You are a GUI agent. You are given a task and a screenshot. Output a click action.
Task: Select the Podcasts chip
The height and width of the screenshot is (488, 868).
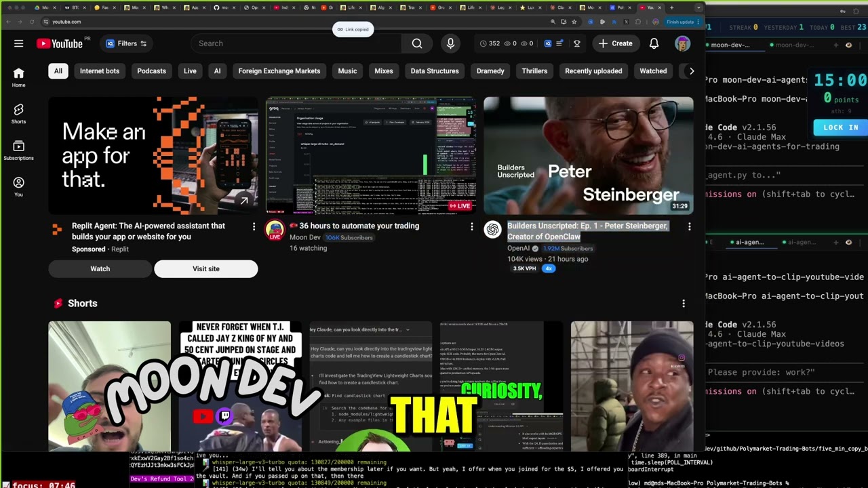(151, 71)
